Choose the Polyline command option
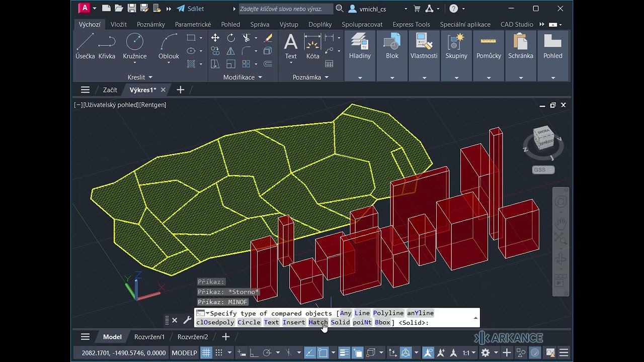644x362 pixels. (388, 313)
